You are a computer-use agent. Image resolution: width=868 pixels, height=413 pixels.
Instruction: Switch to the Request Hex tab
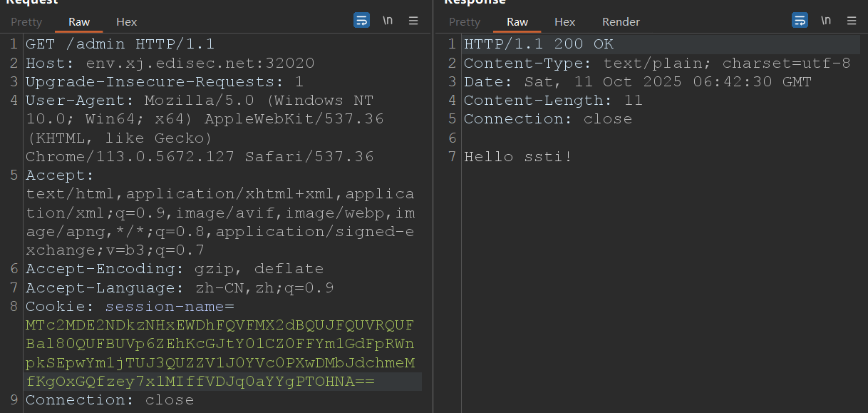(x=126, y=22)
